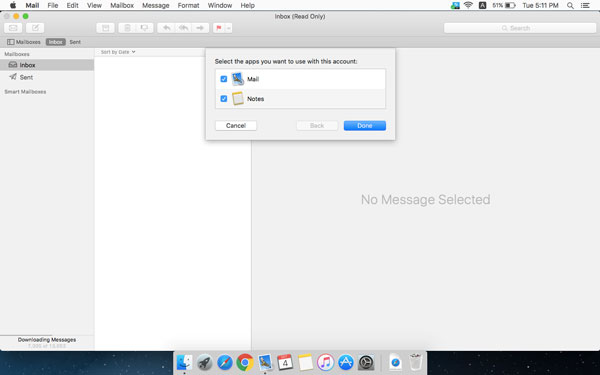Click the Archive toolbar icon

[105, 28]
